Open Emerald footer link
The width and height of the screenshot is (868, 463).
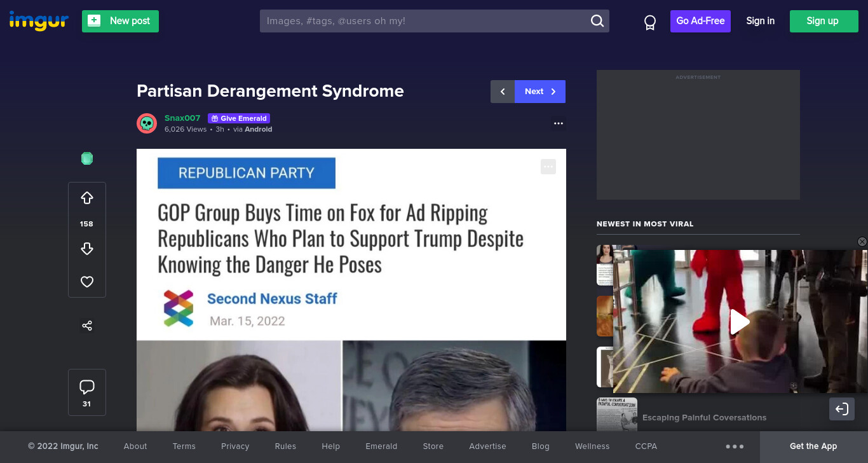coord(381,446)
